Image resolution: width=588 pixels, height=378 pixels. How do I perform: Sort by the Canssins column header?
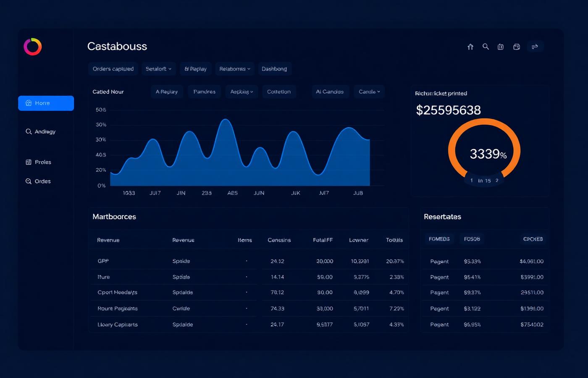279,240
